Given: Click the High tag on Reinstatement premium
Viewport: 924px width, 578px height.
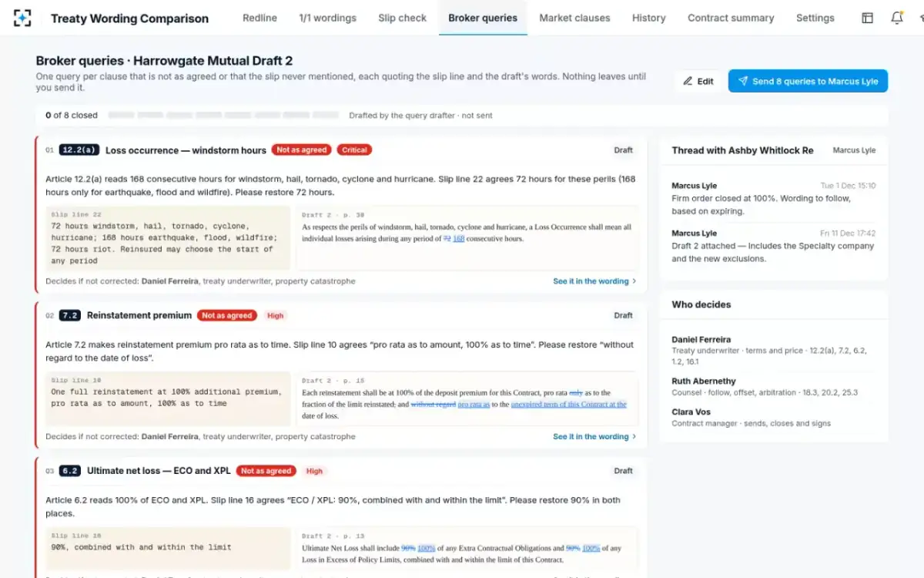Looking at the screenshot, I should (275, 315).
